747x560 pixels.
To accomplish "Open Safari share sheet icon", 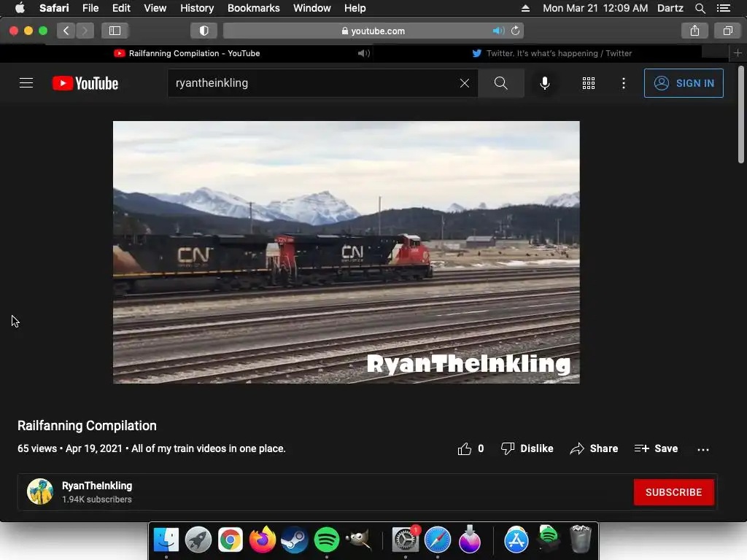I will click(x=694, y=31).
